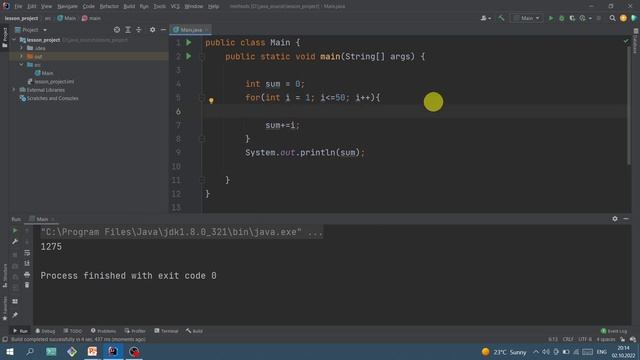Open the Main run configuration dropdown
Image resolution: width=640 pixels, height=360 pixels.
pos(527,18)
